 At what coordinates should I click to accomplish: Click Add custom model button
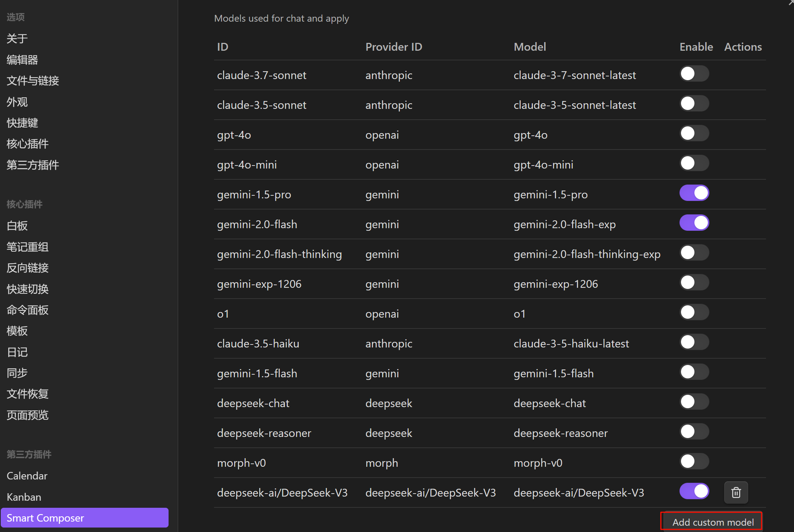click(x=712, y=522)
